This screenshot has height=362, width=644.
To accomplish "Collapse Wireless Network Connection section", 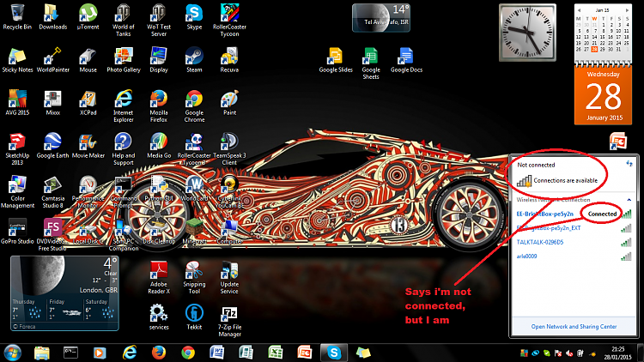I will pyautogui.click(x=629, y=200).
